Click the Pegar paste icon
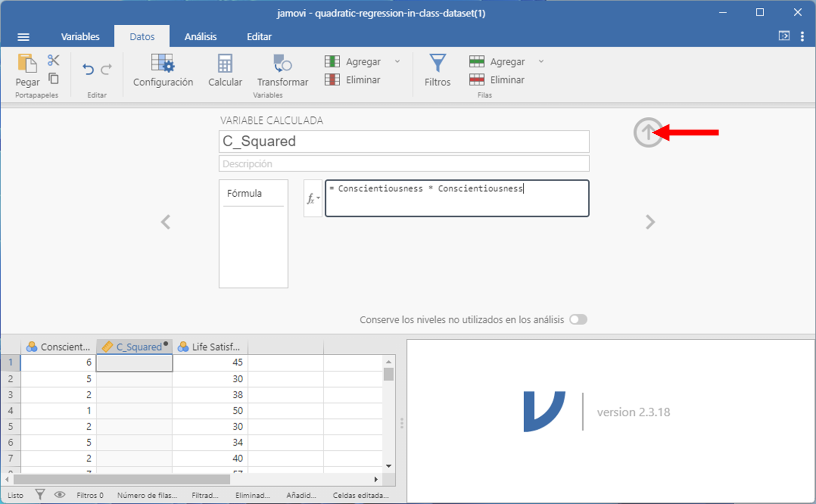 tap(27, 64)
